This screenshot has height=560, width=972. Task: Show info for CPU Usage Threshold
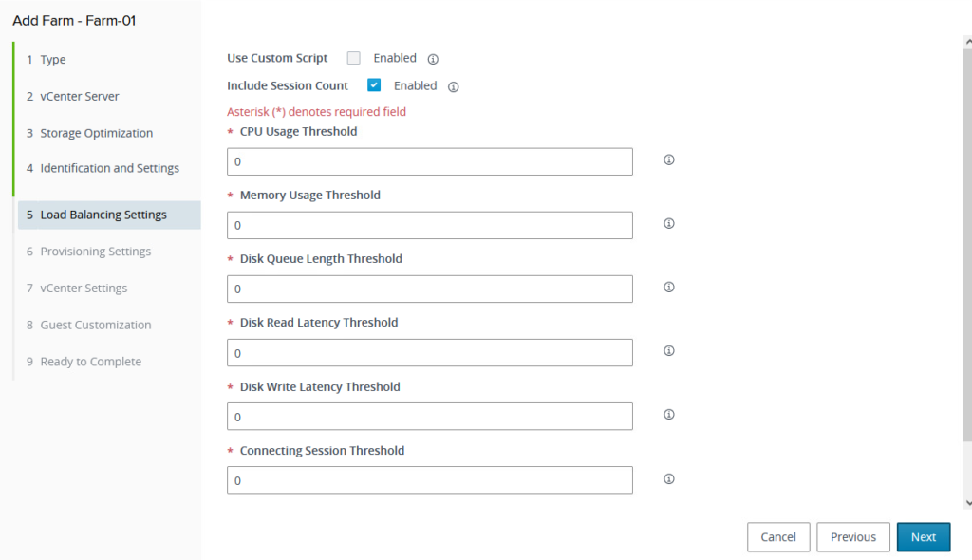[668, 160]
